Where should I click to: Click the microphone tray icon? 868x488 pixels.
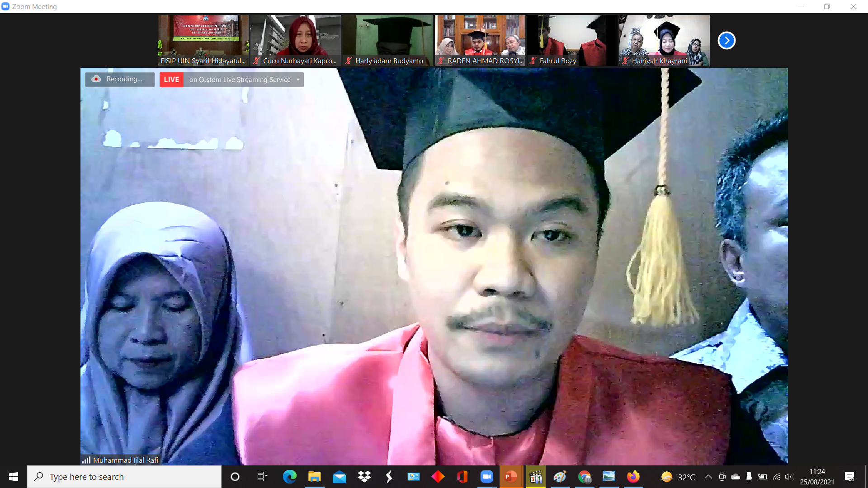tap(749, 477)
